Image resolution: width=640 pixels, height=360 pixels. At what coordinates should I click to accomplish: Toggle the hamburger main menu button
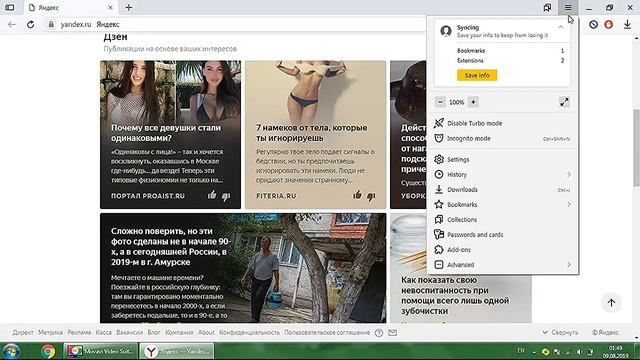click(568, 7)
